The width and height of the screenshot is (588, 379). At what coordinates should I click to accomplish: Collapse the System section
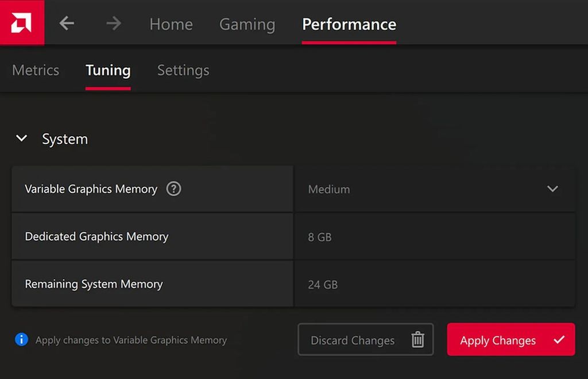pos(22,138)
